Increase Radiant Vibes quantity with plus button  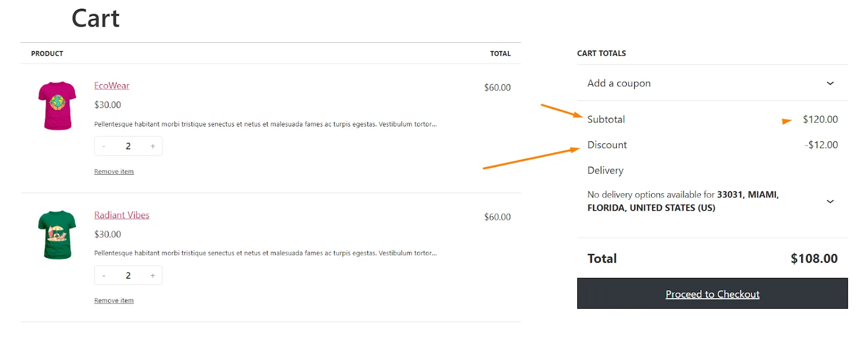(x=152, y=276)
